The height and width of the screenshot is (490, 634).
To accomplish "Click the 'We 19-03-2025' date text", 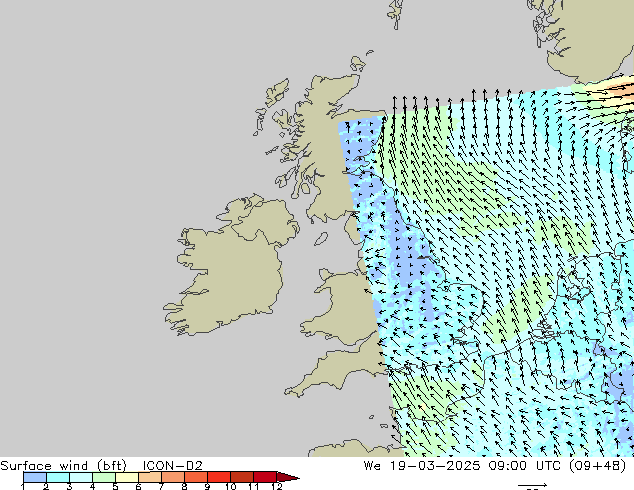I will [422, 465].
